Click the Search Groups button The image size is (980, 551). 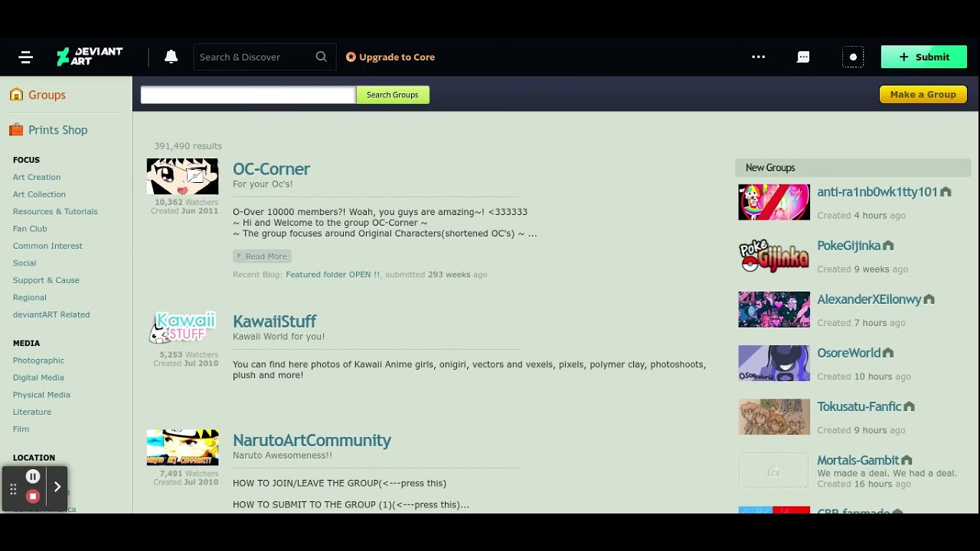[x=393, y=95]
